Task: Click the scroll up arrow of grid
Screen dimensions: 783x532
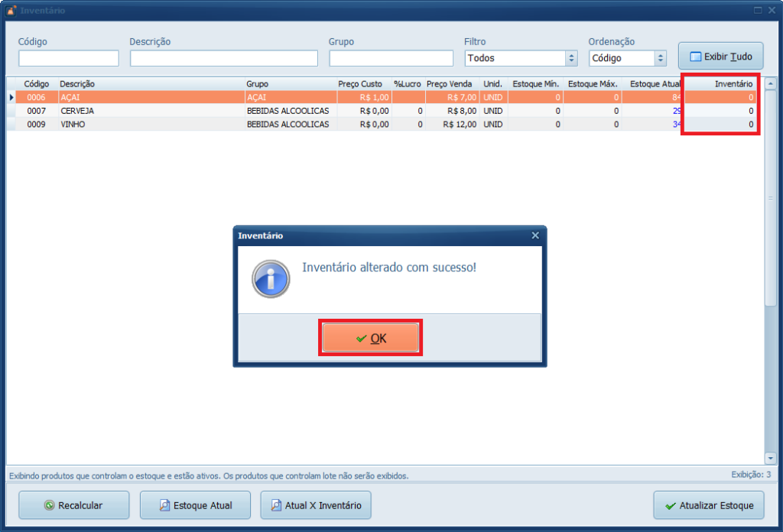Action: pos(770,84)
